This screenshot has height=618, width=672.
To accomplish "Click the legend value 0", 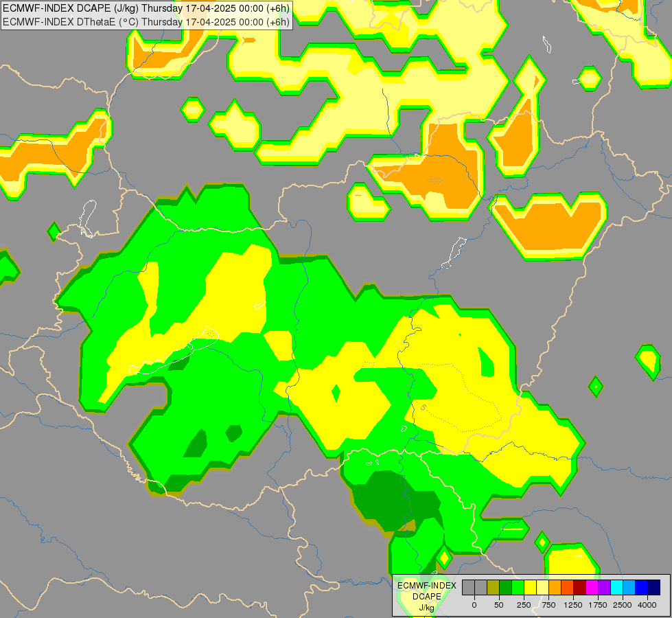I will click(474, 605).
